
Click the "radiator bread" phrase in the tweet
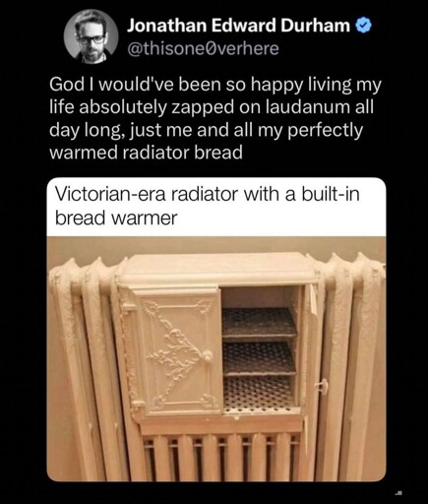click(182, 153)
